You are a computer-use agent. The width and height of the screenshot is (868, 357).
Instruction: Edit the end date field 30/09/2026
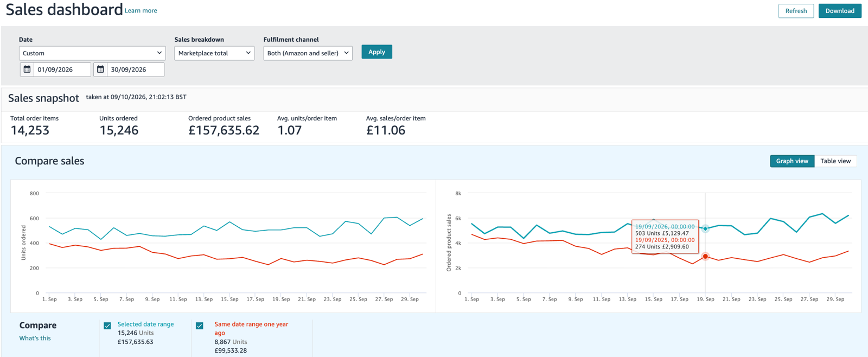136,69
